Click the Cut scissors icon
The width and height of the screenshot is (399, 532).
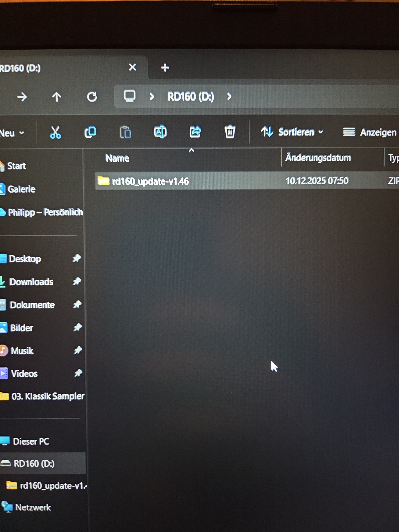coord(55,132)
